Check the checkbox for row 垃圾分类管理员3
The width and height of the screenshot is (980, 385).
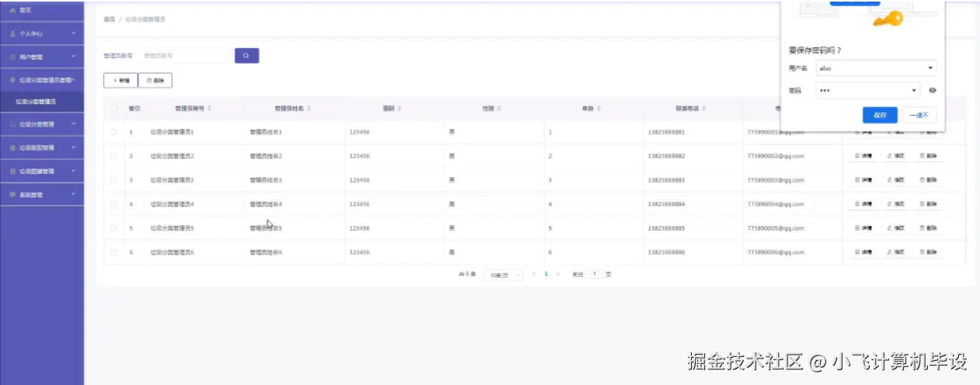click(113, 180)
